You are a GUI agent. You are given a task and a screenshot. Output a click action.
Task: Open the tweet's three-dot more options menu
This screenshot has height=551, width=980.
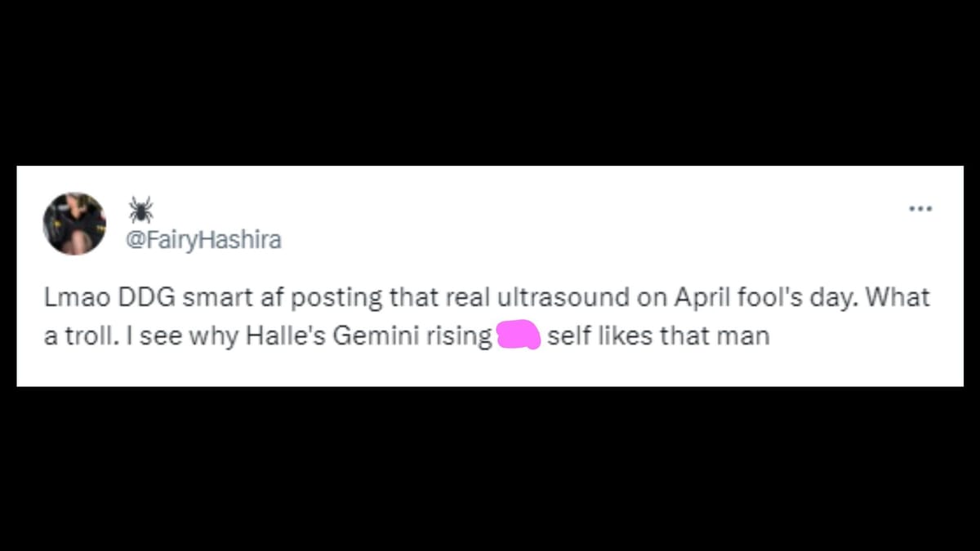click(x=920, y=209)
